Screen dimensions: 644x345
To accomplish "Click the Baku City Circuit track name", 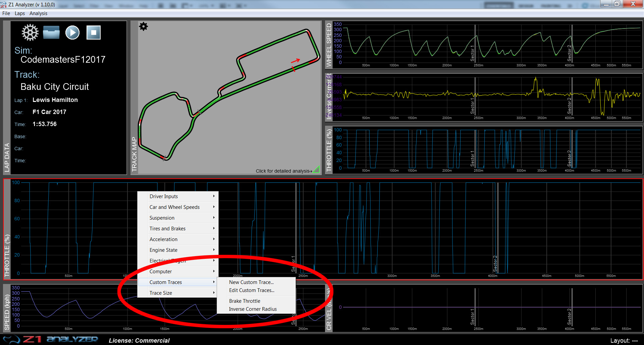I will (55, 87).
